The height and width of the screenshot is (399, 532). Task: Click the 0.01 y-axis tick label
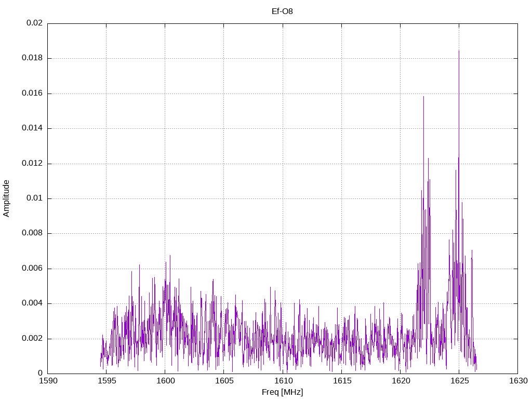35,198
